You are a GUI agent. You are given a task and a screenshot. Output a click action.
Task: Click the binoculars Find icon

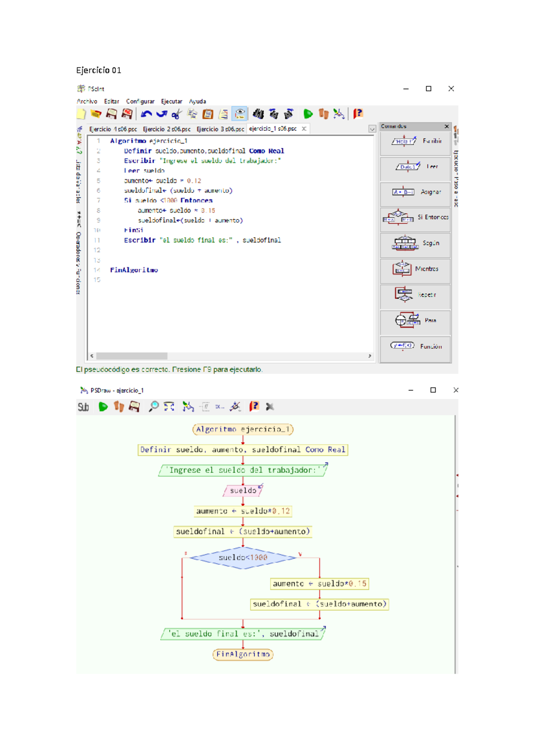(x=258, y=114)
